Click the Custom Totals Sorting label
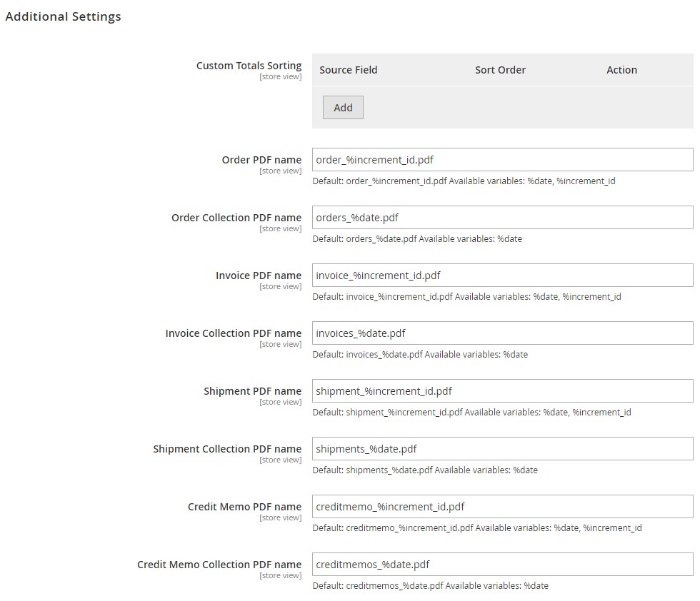 coord(249,66)
